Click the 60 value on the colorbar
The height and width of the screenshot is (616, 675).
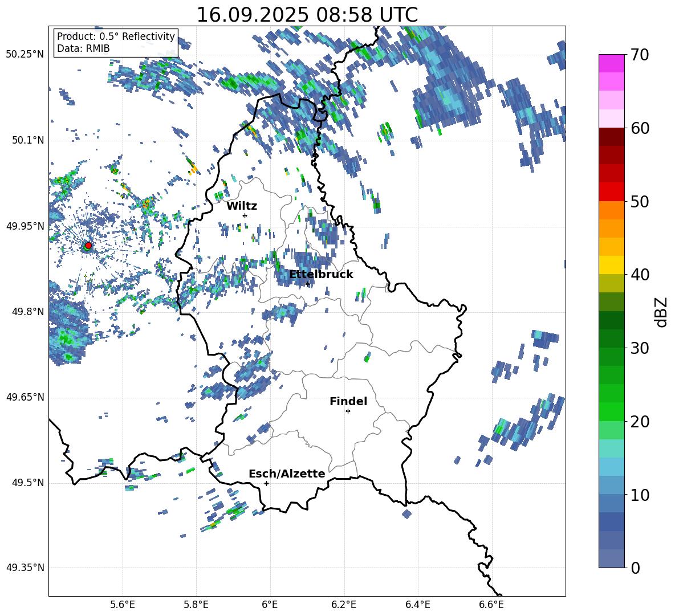(640, 128)
